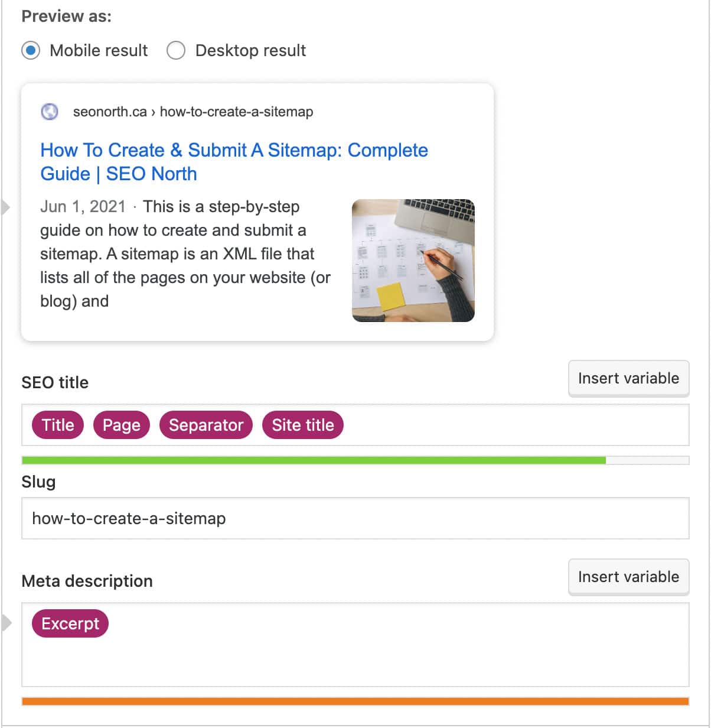This screenshot has height=728, width=711.
Task: Click the orange meta description length bar
Action: click(x=355, y=701)
